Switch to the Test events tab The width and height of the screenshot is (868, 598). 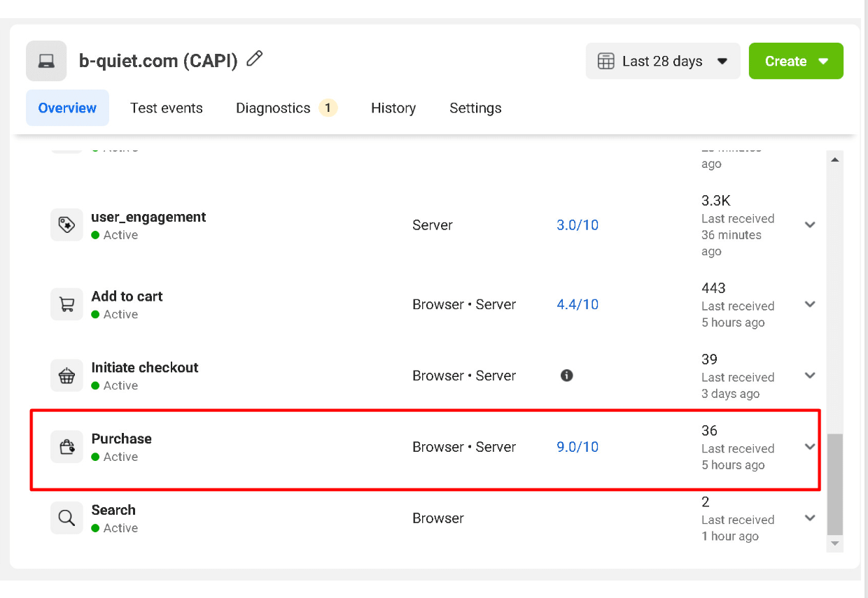[167, 108]
